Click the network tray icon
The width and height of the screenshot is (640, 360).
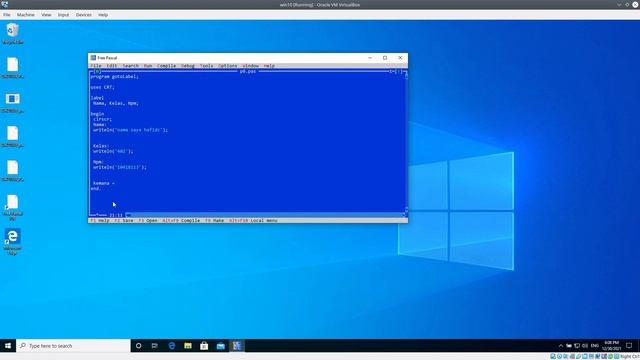click(x=577, y=346)
